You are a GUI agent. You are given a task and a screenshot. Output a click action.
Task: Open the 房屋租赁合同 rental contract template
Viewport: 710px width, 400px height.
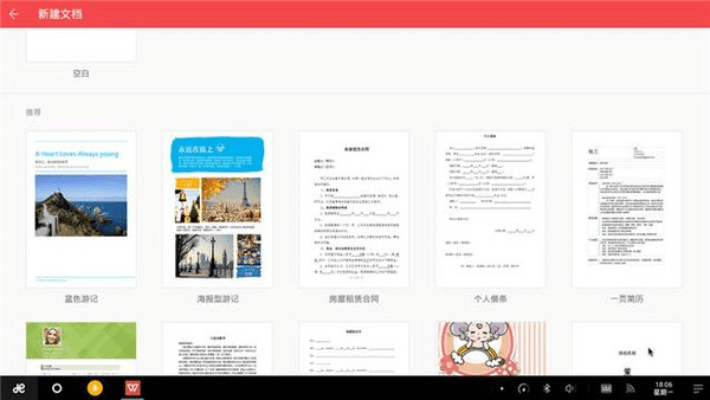pyautogui.click(x=353, y=209)
